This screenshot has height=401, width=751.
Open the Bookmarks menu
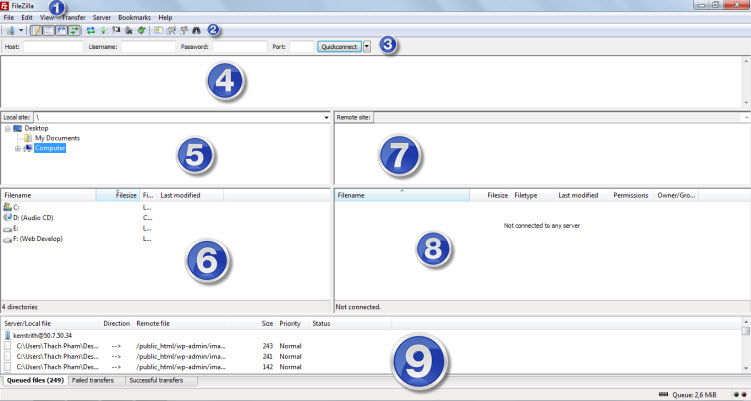coord(134,18)
